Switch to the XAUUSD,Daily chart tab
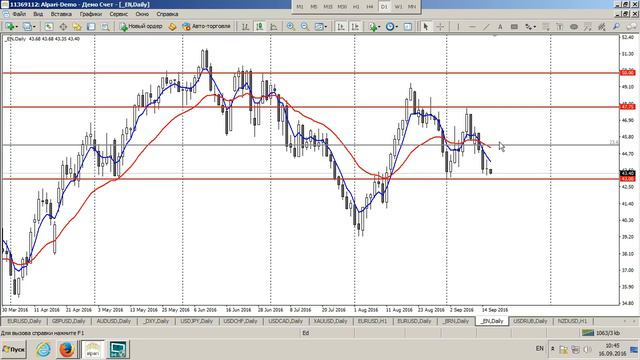The width and height of the screenshot is (640, 360). coord(331,321)
